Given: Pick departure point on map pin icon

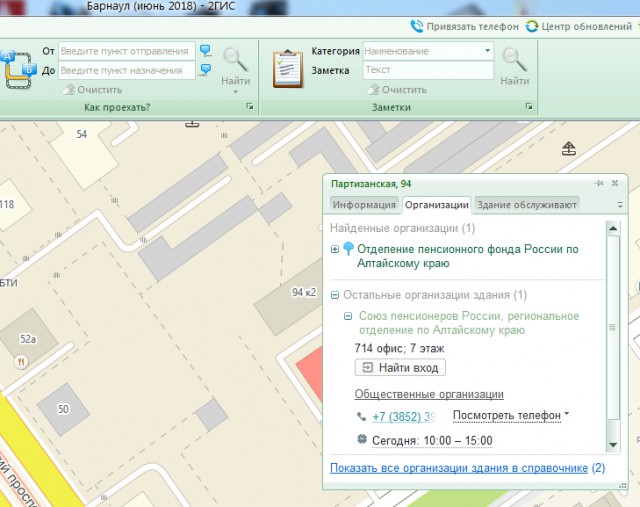Looking at the screenshot, I should tap(205, 51).
